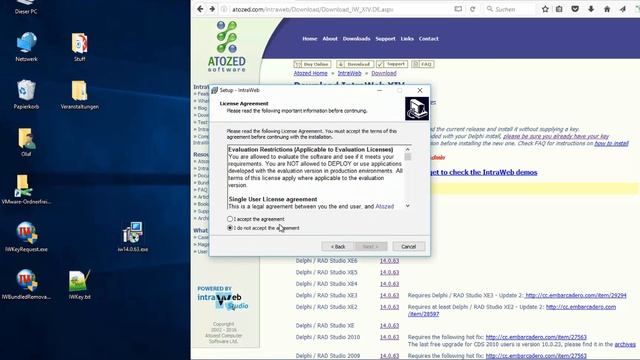Open Links in the Atozed navigation bar
The image size is (640, 360).
(x=407, y=39)
